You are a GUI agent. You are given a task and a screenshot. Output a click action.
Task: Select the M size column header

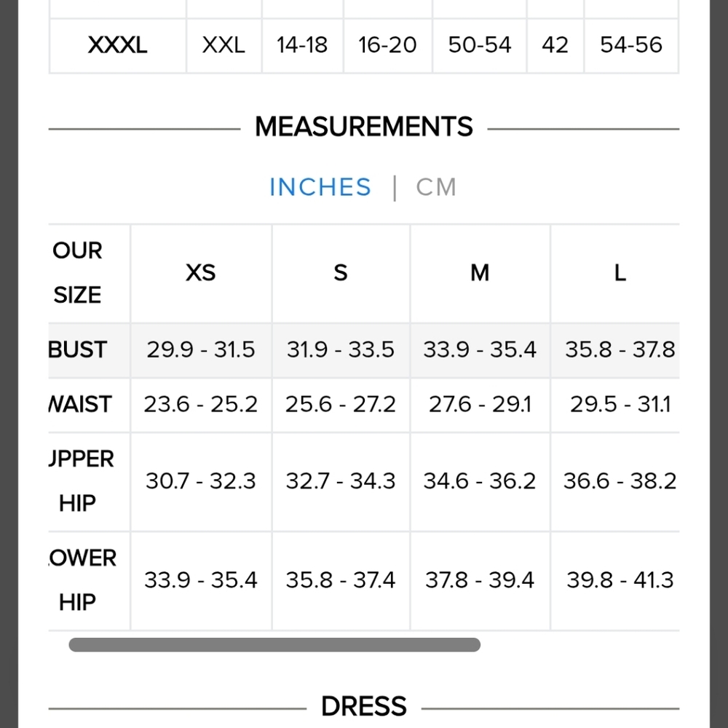click(480, 272)
